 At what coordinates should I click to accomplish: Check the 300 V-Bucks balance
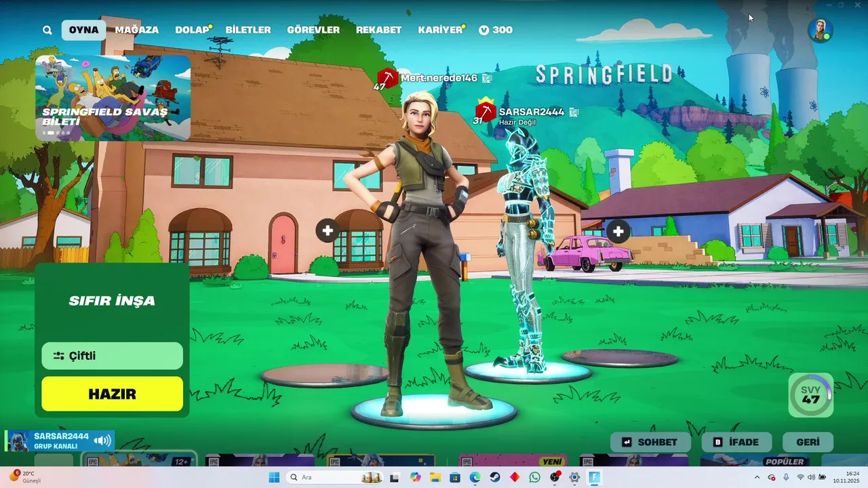(496, 30)
